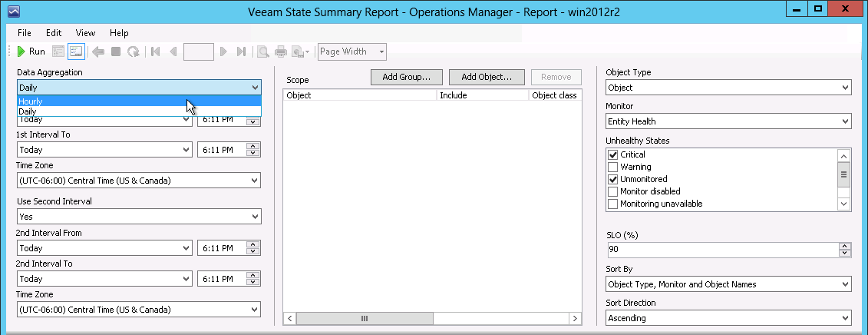
Task: Go to the previous report page
Action: [x=173, y=51]
